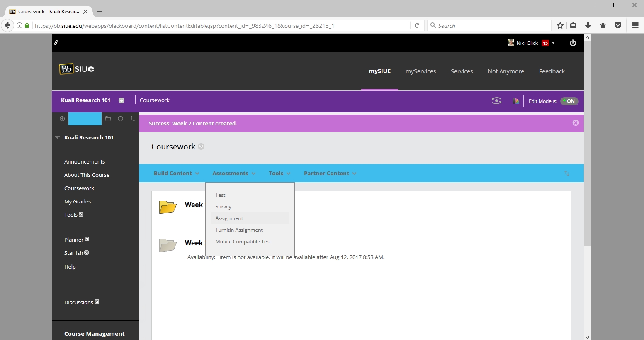Click the sidebar reorder arrows icon
The height and width of the screenshot is (340, 644).
(133, 119)
